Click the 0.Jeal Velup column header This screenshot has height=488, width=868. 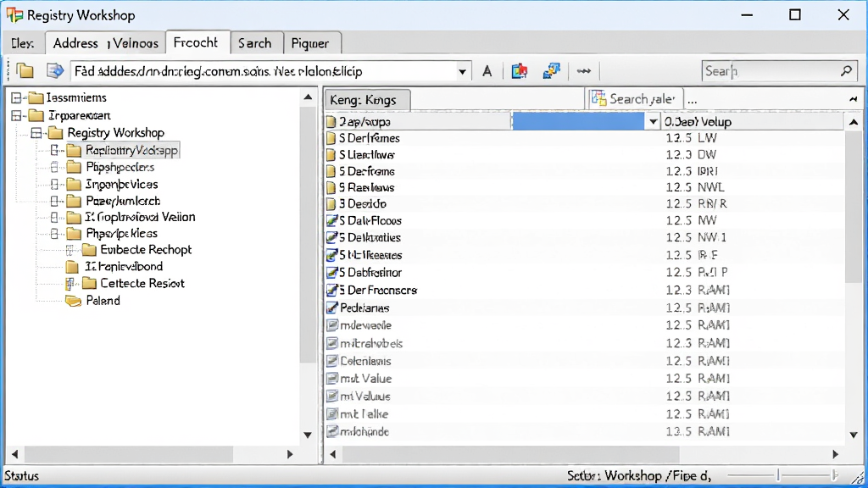pyautogui.click(x=753, y=122)
